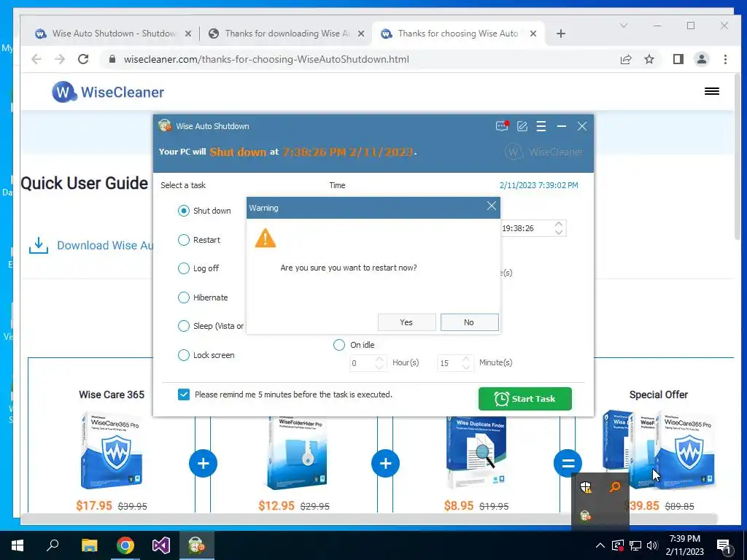
Task: Increase the idle Minute(s) value
Action: pyautogui.click(x=466, y=359)
